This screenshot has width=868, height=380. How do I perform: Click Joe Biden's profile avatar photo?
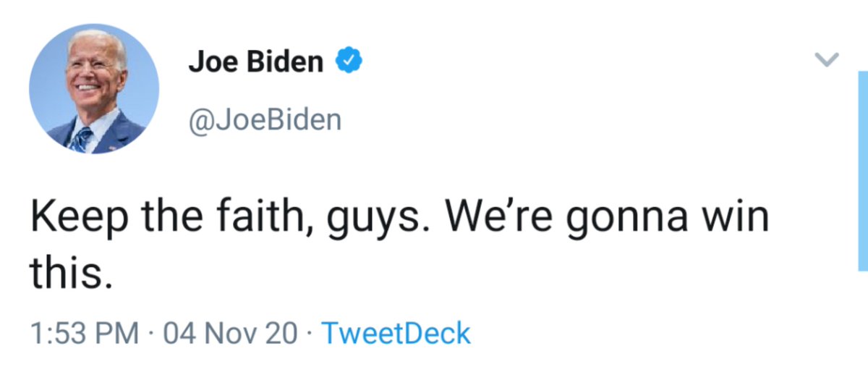(x=93, y=89)
